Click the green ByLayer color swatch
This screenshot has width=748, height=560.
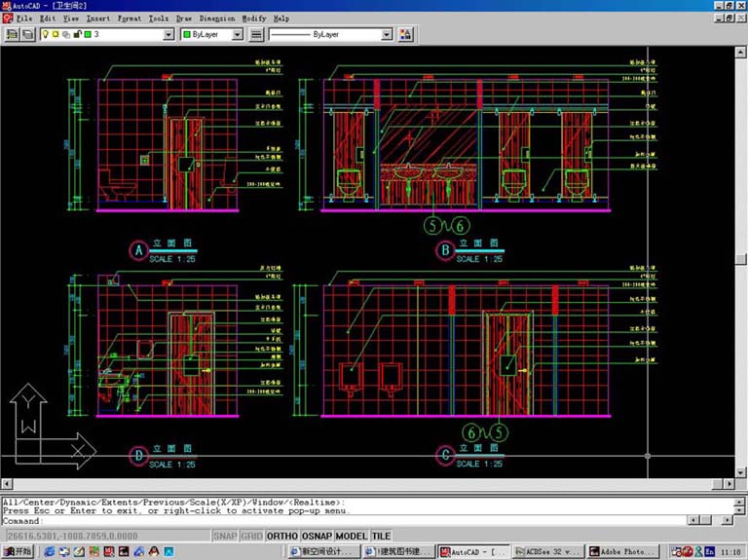[x=186, y=34]
